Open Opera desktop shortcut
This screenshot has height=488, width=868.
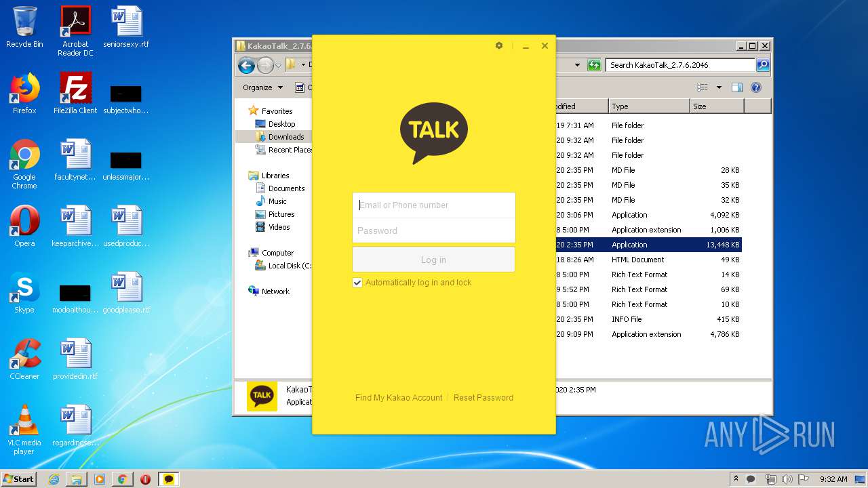pyautogui.click(x=24, y=226)
